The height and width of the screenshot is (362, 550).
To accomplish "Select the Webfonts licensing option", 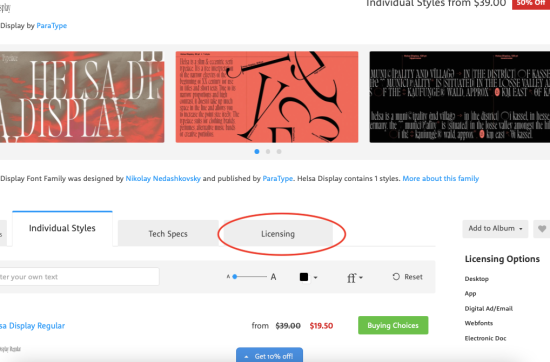I will click(479, 323).
